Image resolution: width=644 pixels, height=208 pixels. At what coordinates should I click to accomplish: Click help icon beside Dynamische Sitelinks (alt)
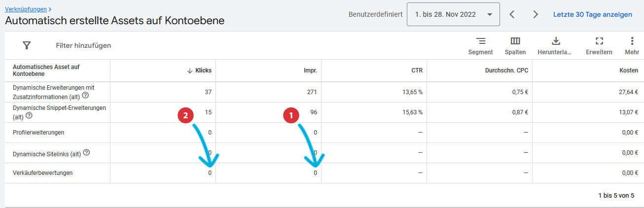click(86, 153)
